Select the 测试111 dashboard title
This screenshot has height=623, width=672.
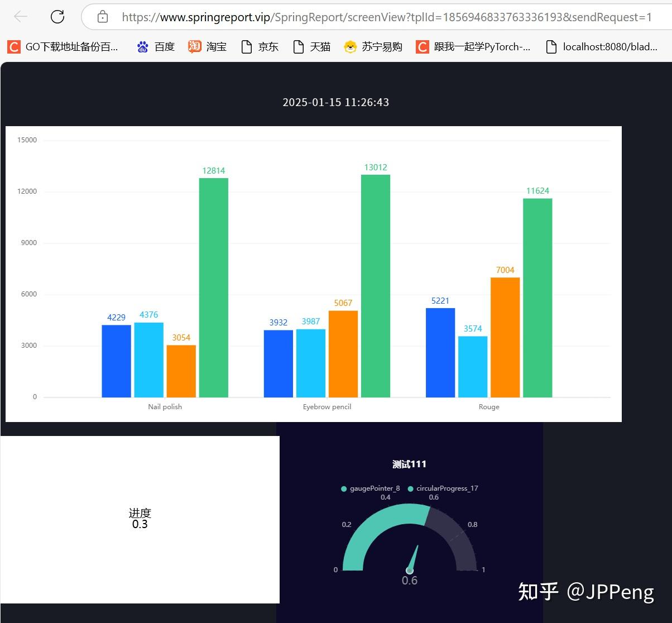[409, 464]
